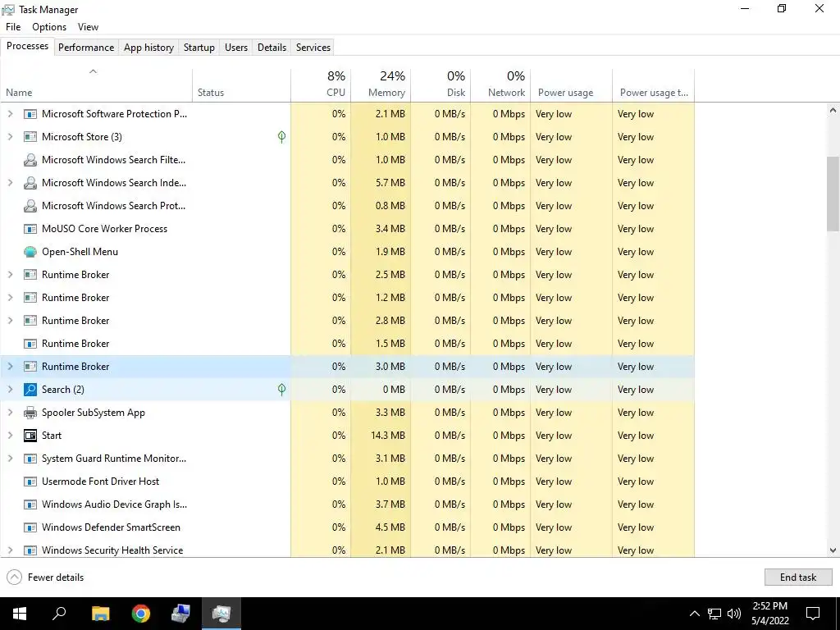The image size is (840, 630).
Task: Click the Microsoft Windows Search Filter icon
Action: point(30,160)
